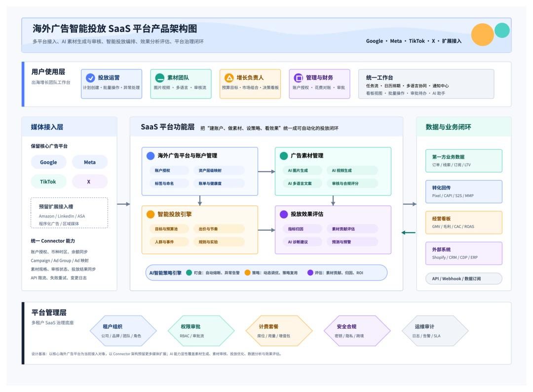The image size is (533, 392).
Task: Open the 统一工作台 card
Action: [x=426, y=84]
